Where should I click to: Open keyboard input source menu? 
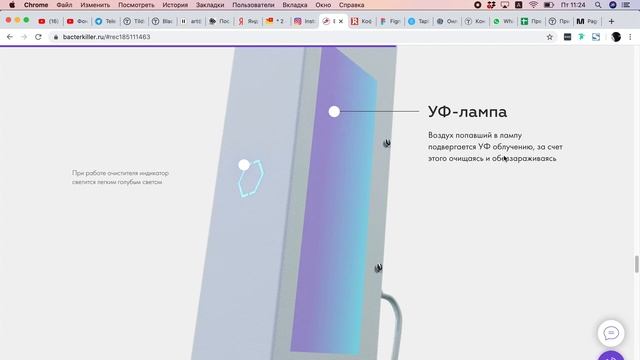518,5
